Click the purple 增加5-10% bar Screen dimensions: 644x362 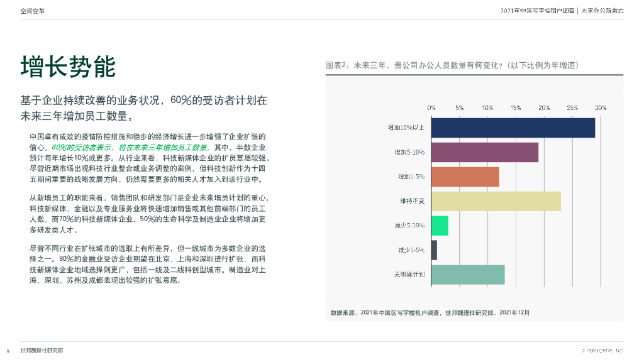point(485,152)
